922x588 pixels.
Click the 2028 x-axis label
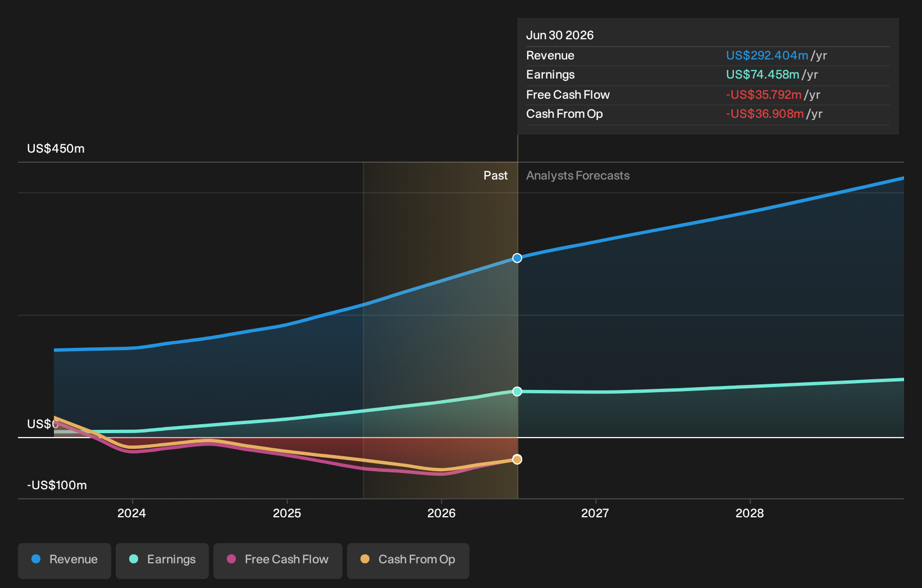tap(750, 513)
